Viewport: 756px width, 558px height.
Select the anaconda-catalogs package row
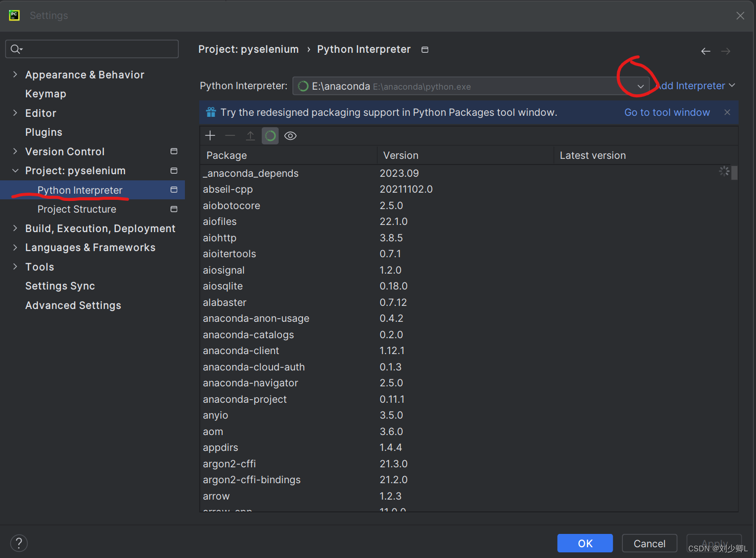pyautogui.click(x=465, y=335)
